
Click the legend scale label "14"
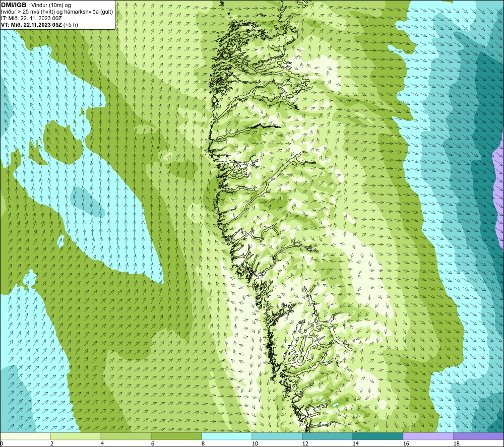pos(355,443)
